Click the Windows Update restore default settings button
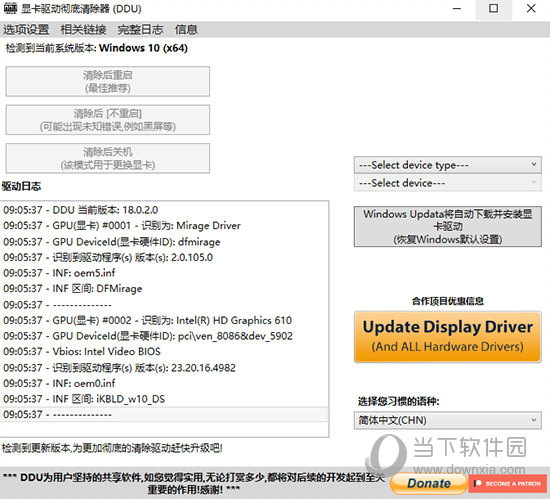The height and width of the screenshot is (499, 550). pos(448,227)
